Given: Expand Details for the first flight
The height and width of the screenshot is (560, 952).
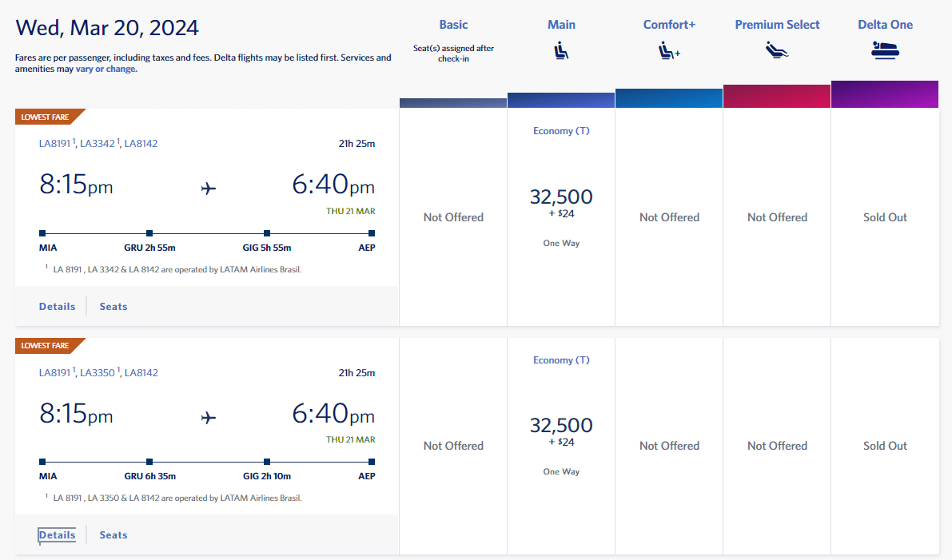Looking at the screenshot, I should pos(57,307).
